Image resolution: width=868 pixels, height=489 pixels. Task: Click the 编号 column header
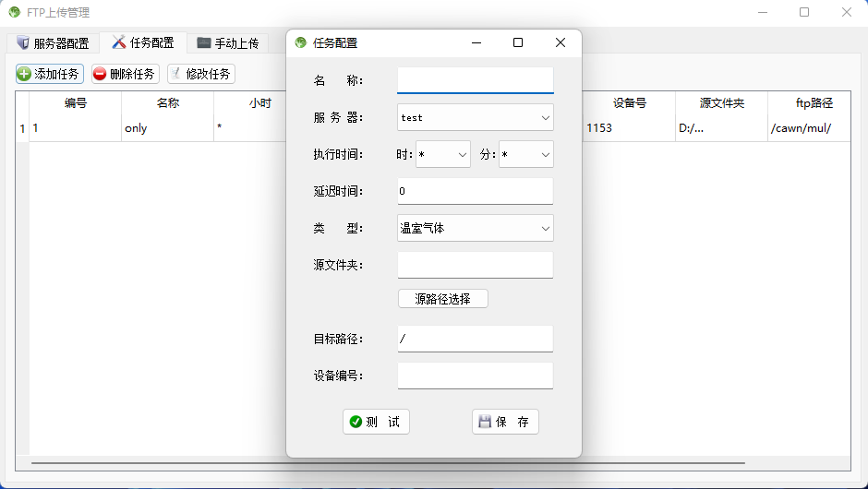(76, 103)
